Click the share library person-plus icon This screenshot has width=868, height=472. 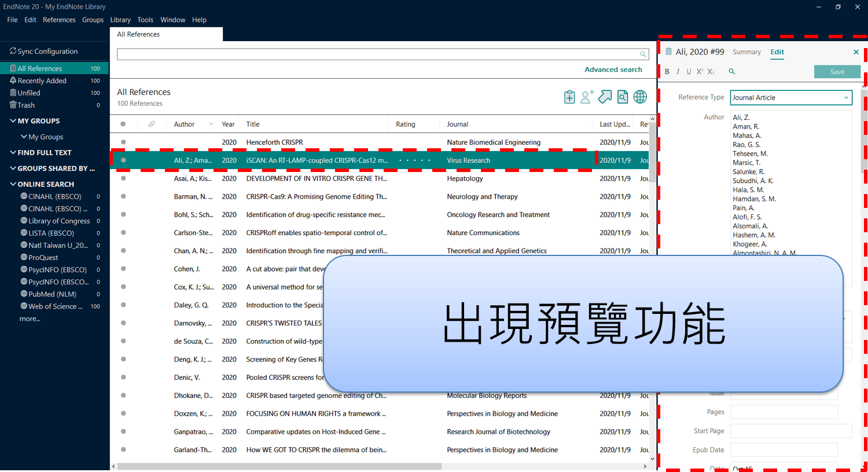587,97
